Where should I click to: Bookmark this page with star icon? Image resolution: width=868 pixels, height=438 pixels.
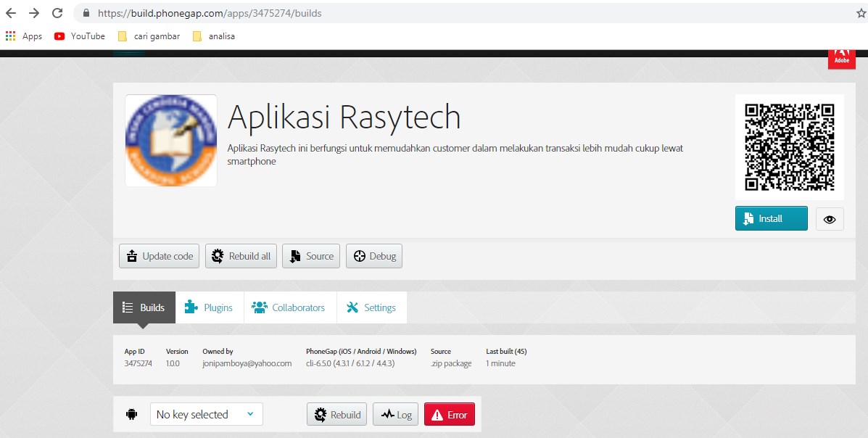pyautogui.click(x=861, y=13)
